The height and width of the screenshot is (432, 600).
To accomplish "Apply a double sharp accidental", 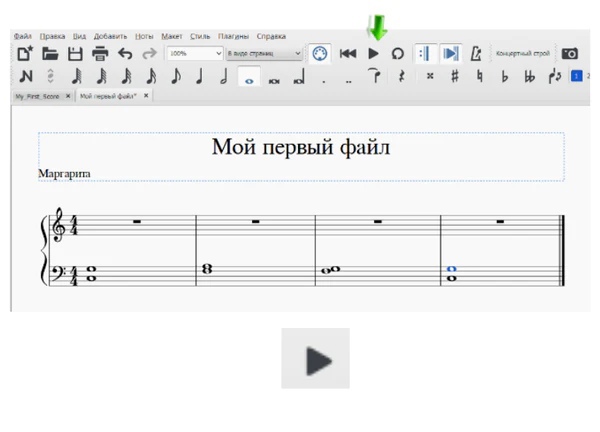I will point(430,76).
